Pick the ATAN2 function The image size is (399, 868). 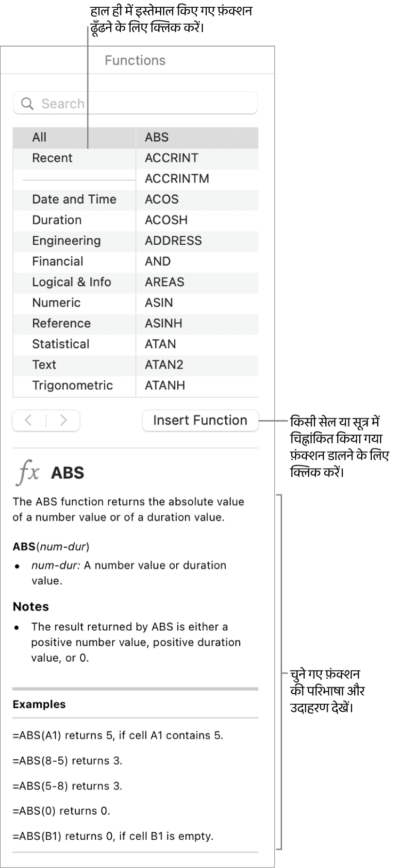click(164, 365)
